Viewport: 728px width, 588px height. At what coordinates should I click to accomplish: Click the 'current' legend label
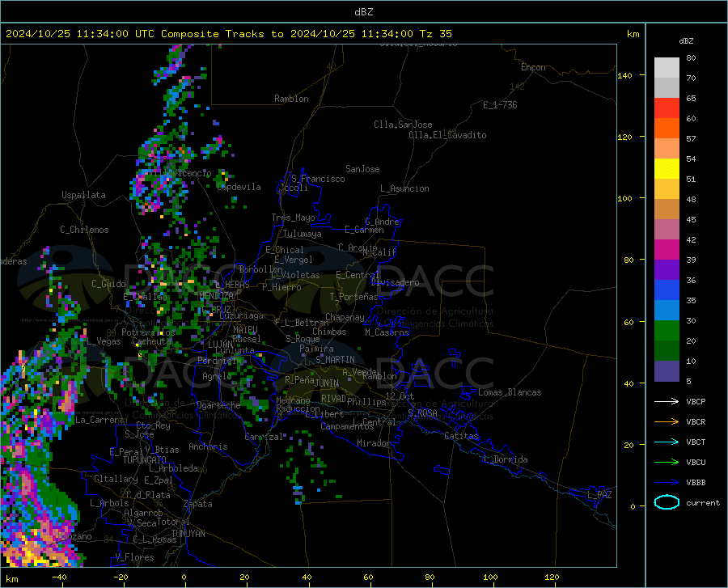click(703, 502)
